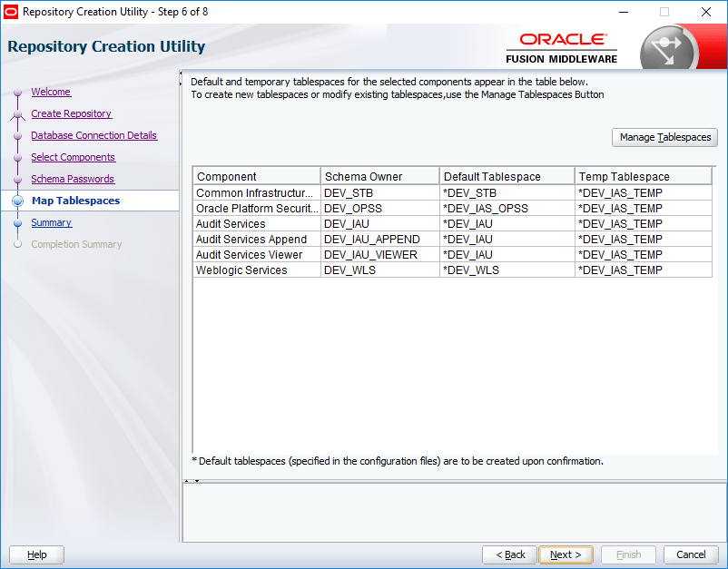Open default tablespace *DEV_STB cell
The image size is (728, 569).
click(x=507, y=192)
